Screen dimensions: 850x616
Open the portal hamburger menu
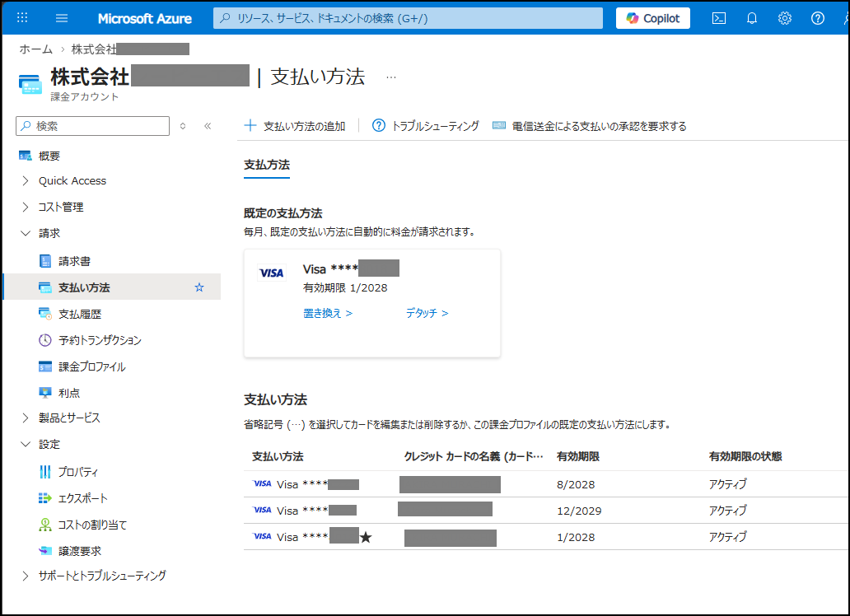[61, 17]
